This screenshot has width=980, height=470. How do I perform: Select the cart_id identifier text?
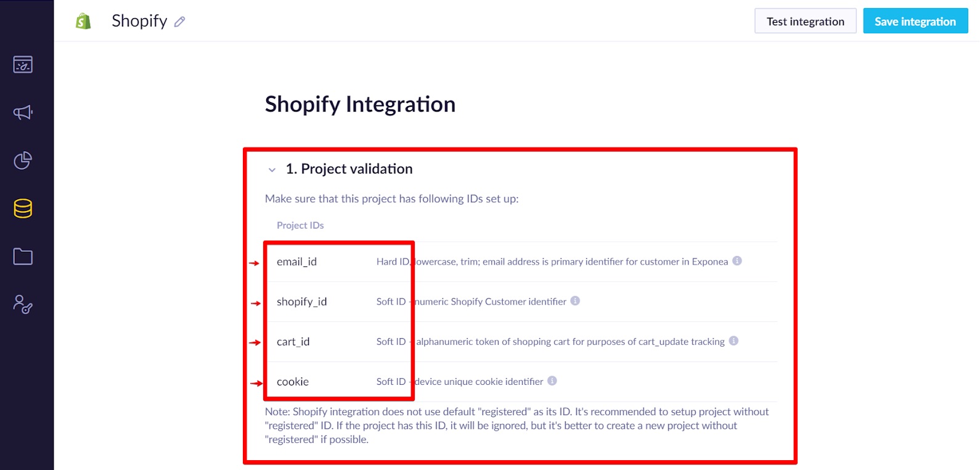pos(293,342)
